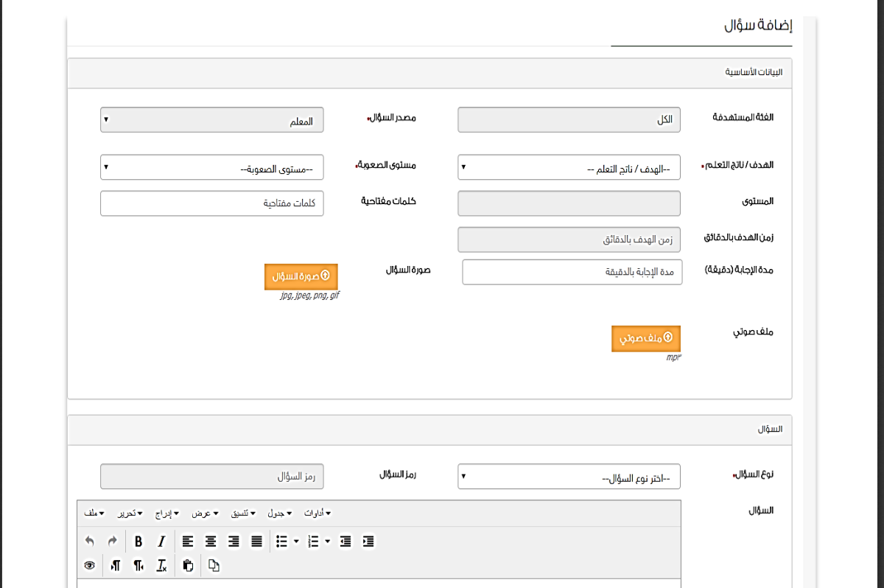Click the empty المستوى field
The width and height of the screenshot is (884, 588).
pyautogui.click(x=569, y=203)
